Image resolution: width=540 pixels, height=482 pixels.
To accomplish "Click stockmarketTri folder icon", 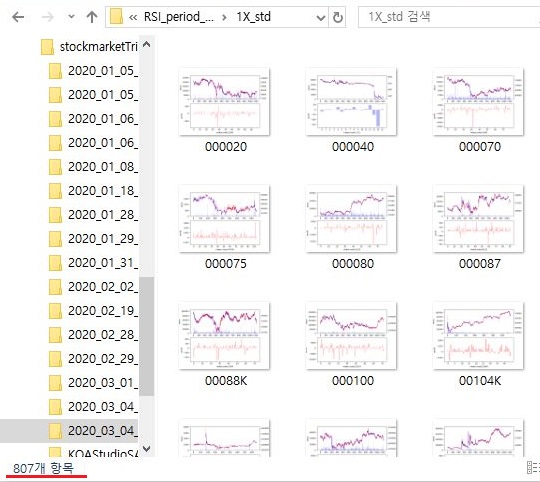I will pyautogui.click(x=47, y=47).
